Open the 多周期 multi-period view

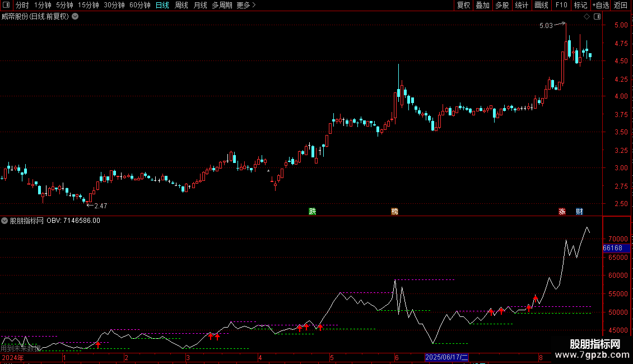point(222,5)
